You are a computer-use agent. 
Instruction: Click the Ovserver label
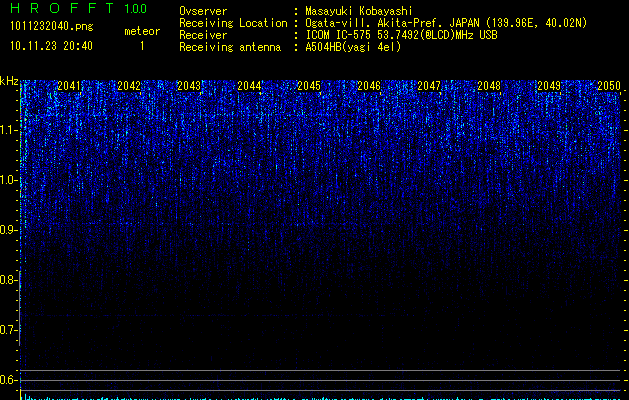(203, 11)
